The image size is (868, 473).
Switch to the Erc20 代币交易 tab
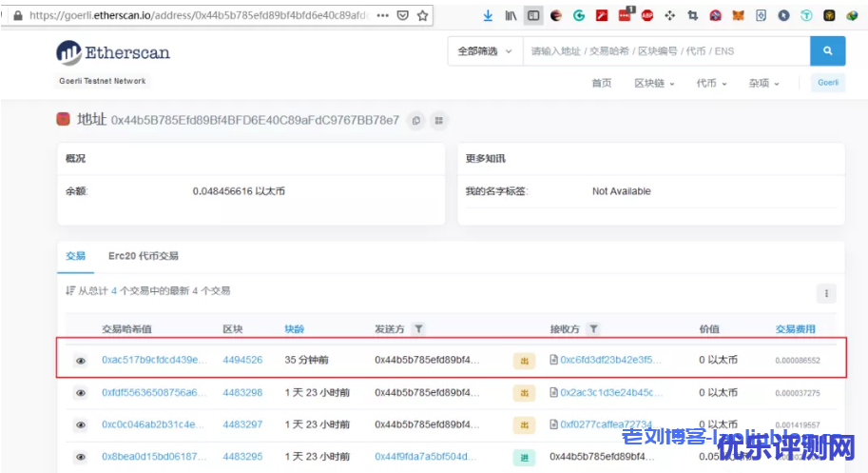click(x=143, y=256)
